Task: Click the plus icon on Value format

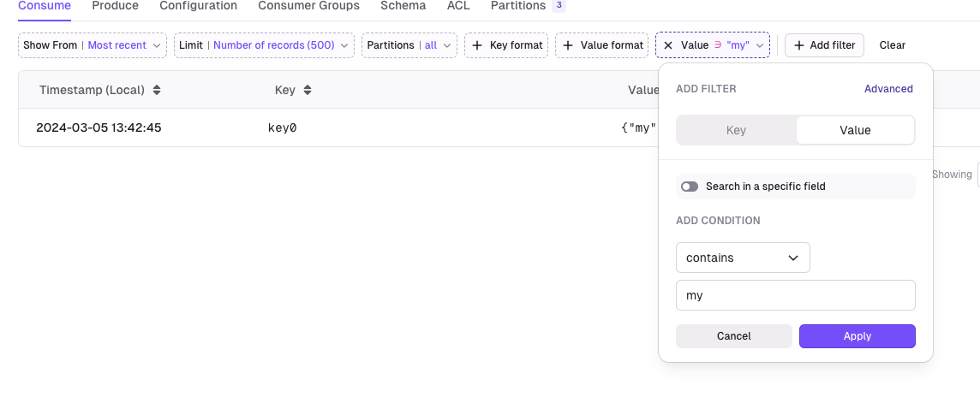Action: click(567, 45)
